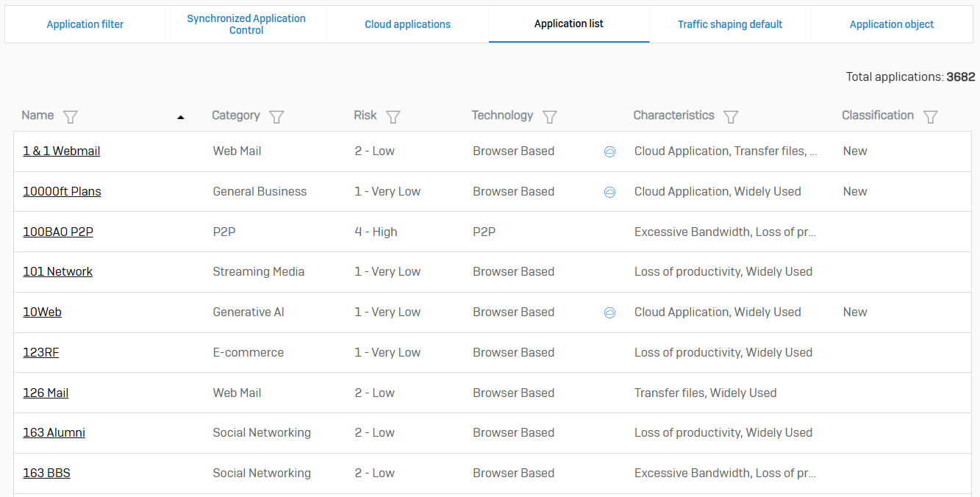Click the cloud icon in 1 & 1 Webmail row
This screenshot has width=980, height=497.
tap(609, 151)
